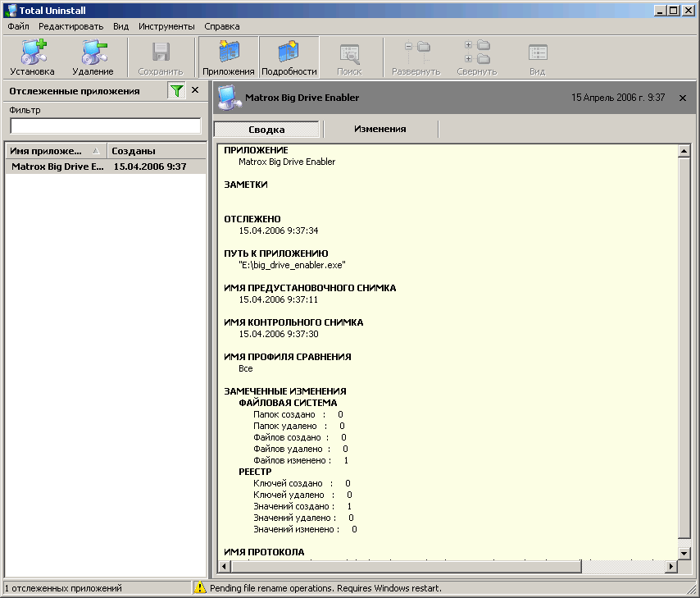Screen dimensions: 700x598
Task: Close the Отслеженные приложения panel
Action: pos(195,90)
